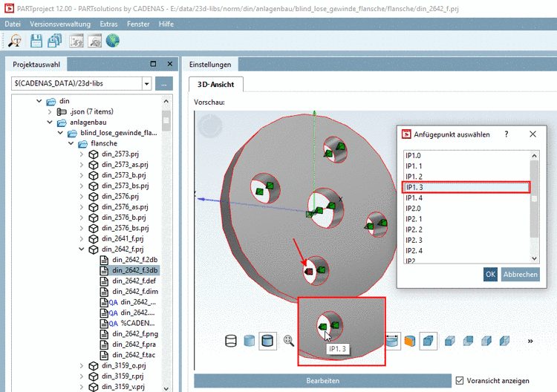Select the Einstellungen panel tab
The height and width of the screenshot is (392, 557).
pyautogui.click(x=210, y=65)
